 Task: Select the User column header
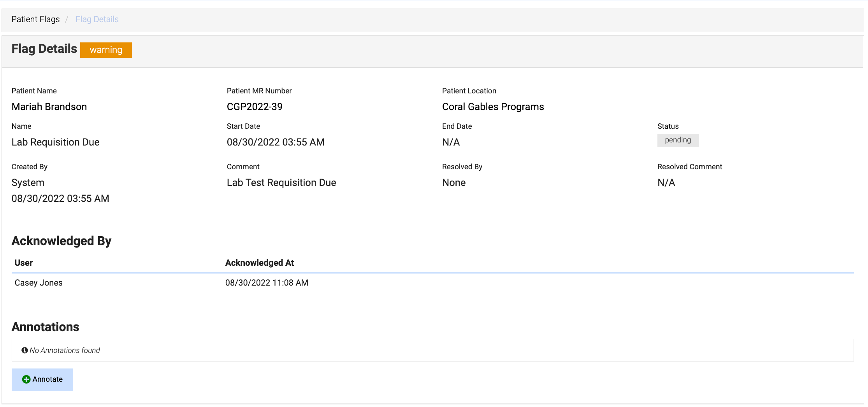click(x=24, y=263)
